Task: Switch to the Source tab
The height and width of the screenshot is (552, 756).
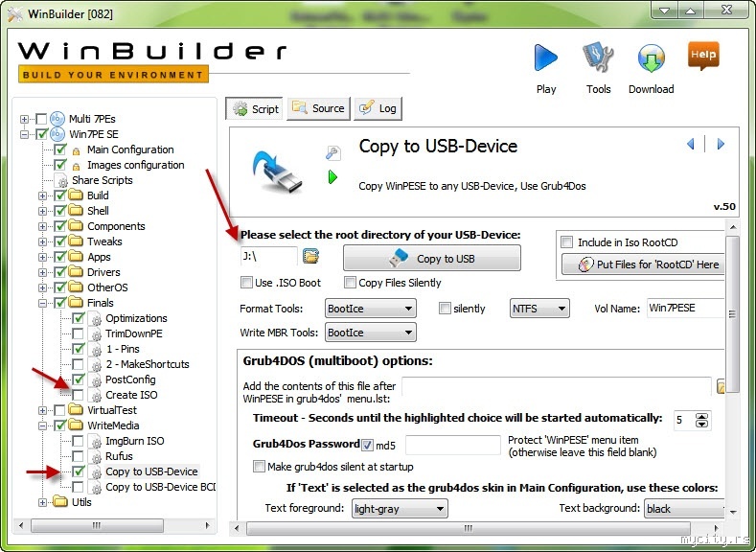Action: [x=318, y=108]
